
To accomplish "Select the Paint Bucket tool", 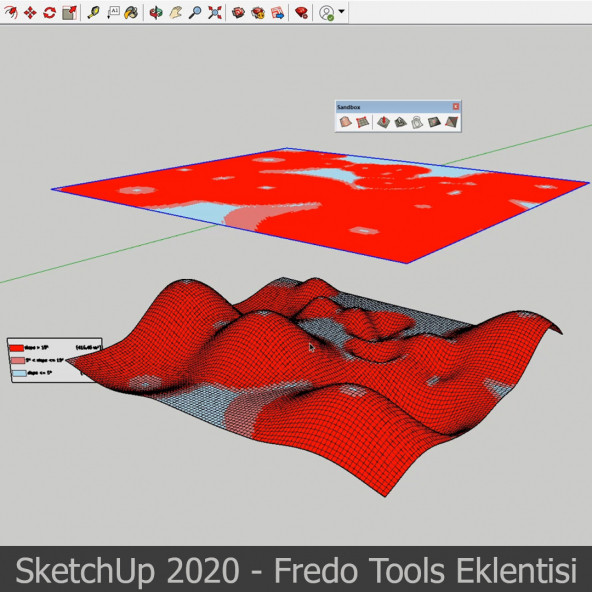I will [x=131, y=12].
